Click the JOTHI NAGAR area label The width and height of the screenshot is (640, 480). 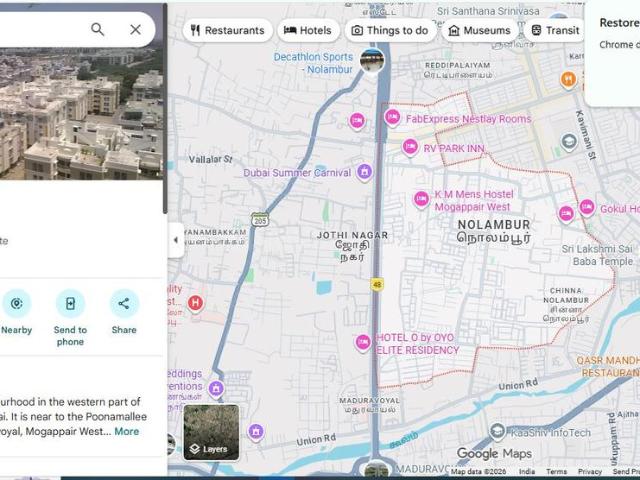tap(353, 246)
